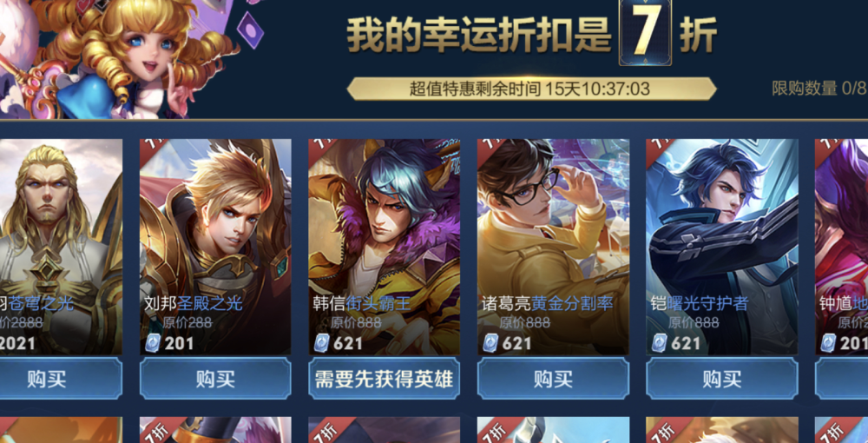This screenshot has width=868, height=443.
Task: Click the 超值特惠剩余时间 countdown banner
Action: (x=531, y=89)
